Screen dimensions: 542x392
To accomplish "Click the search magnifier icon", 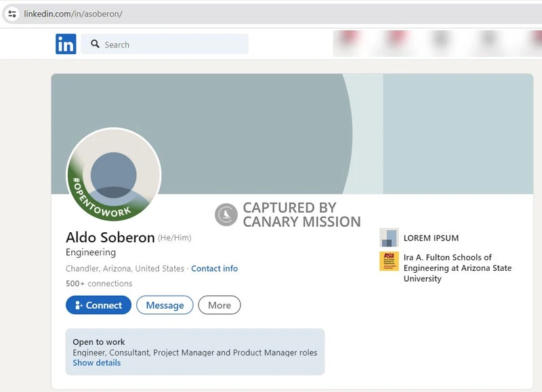I will tap(95, 44).
